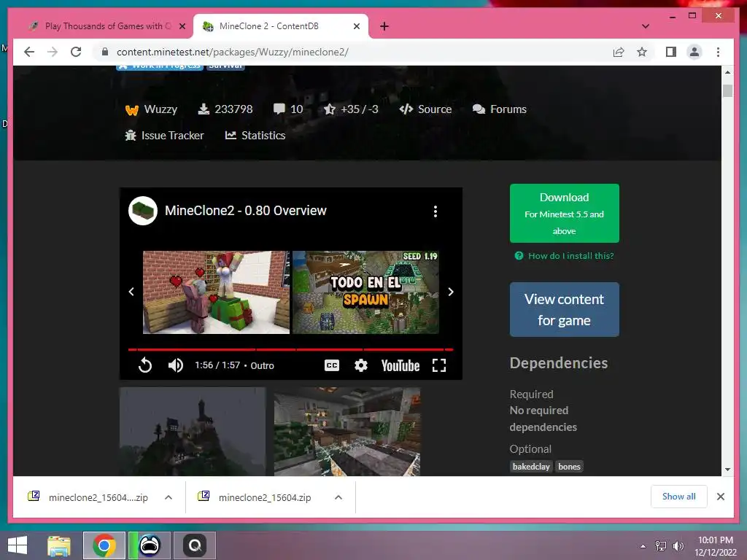Open Wuzzy author profile link
The width and height of the screenshot is (747, 560).
click(x=151, y=109)
